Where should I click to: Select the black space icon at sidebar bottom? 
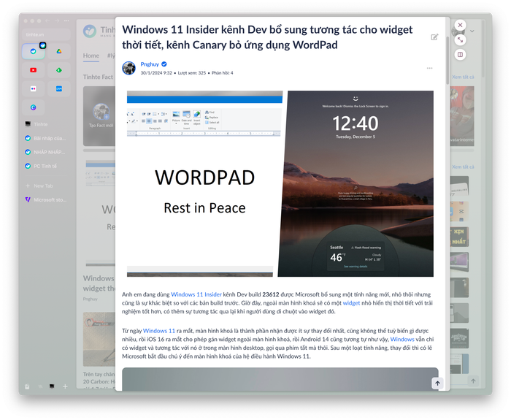(x=52, y=386)
